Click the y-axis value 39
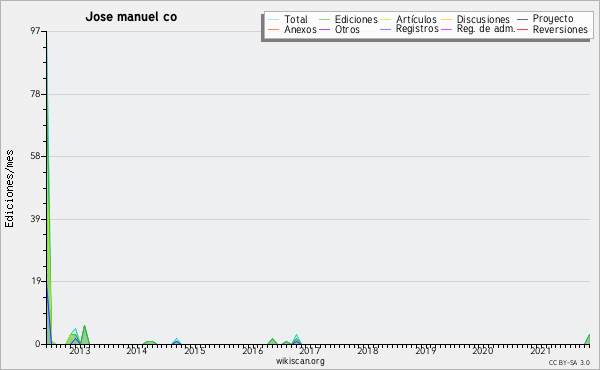Screen dimensions: 600x370 tap(35, 219)
